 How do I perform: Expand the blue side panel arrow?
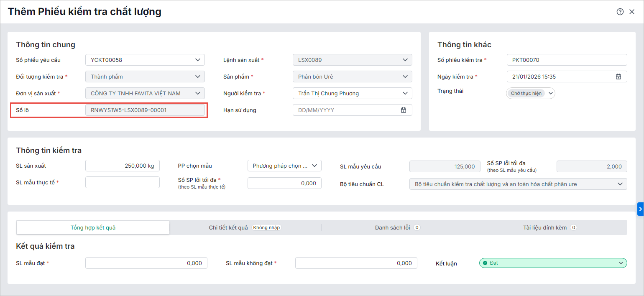[x=640, y=209]
